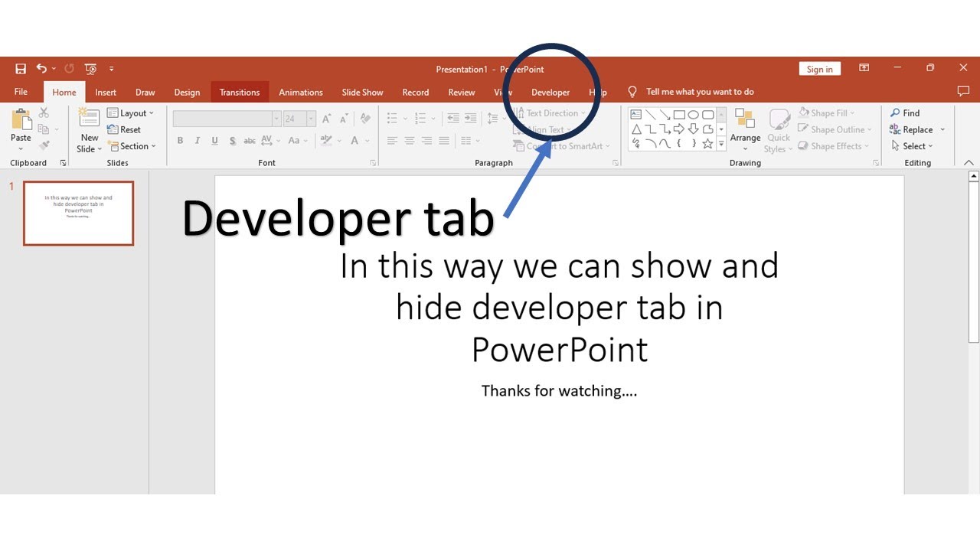This screenshot has height=551, width=980.
Task: Align text left
Action: pos(393,141)
